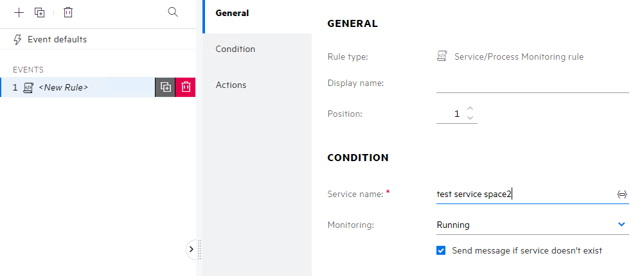Image resolution: width=644 pixels, height=276 pixels.
Task: Duplicate the New Rule row
Action: (x=165, y=87)
